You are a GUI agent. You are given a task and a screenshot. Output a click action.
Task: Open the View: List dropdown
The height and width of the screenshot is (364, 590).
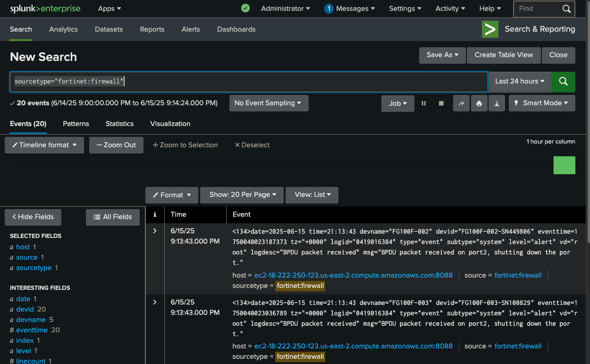(312, 195)
